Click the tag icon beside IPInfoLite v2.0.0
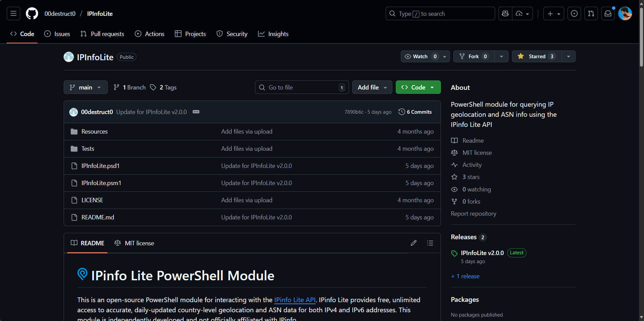Image resolution: width=644 pixels, height=321 pixels. click(x=454, y=253)
